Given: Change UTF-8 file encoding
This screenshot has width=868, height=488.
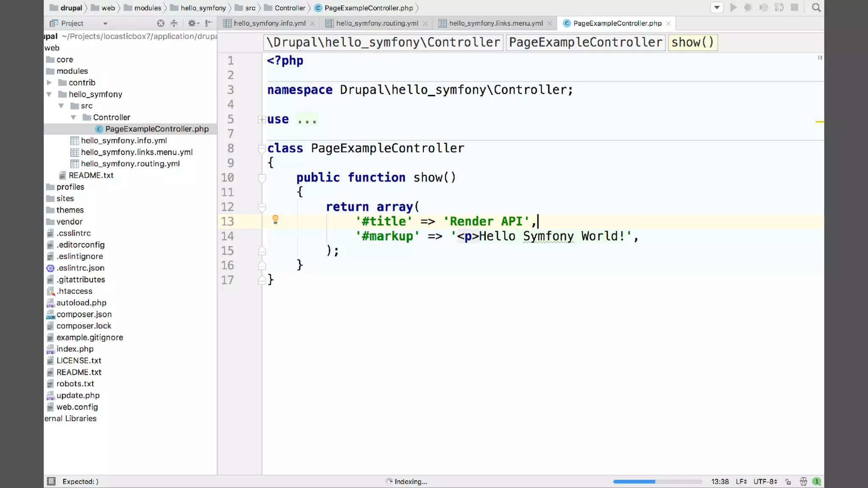Looking at the screenshot, I should (x=765, y=482).
